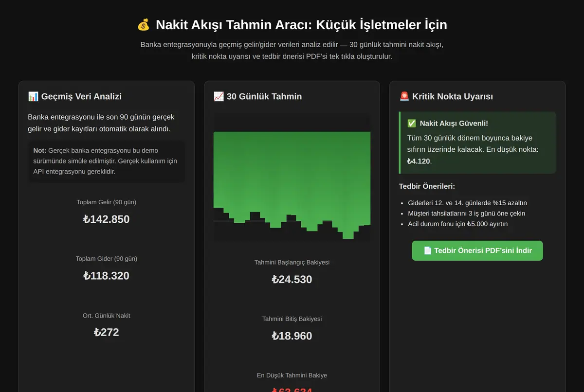584x392 pixels.
Task: Click the ₺118.320 total expense value
Action: [107, 276]
